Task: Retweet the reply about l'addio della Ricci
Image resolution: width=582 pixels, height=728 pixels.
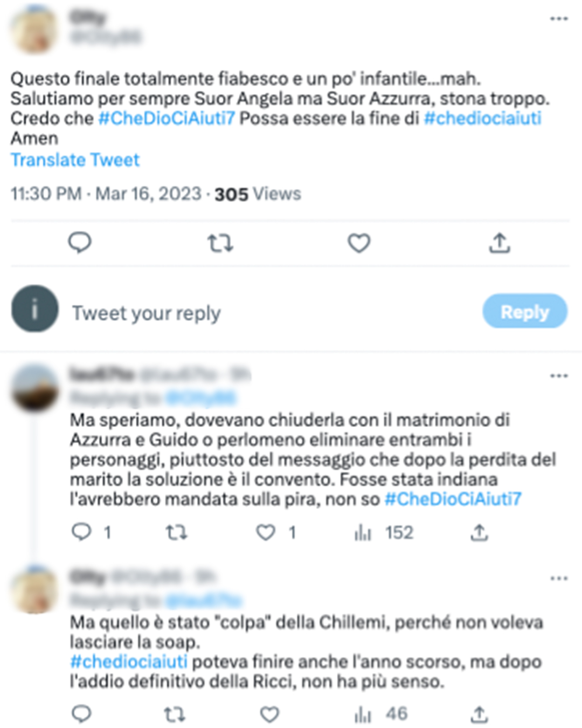Action: pos(175,715)
